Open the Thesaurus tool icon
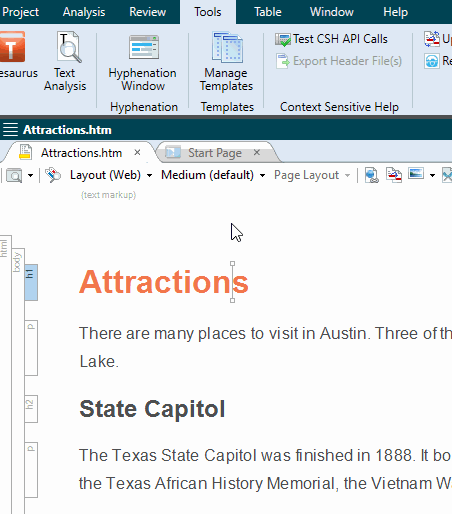Viewport: 452px width, 514px height. coord(12,47)
